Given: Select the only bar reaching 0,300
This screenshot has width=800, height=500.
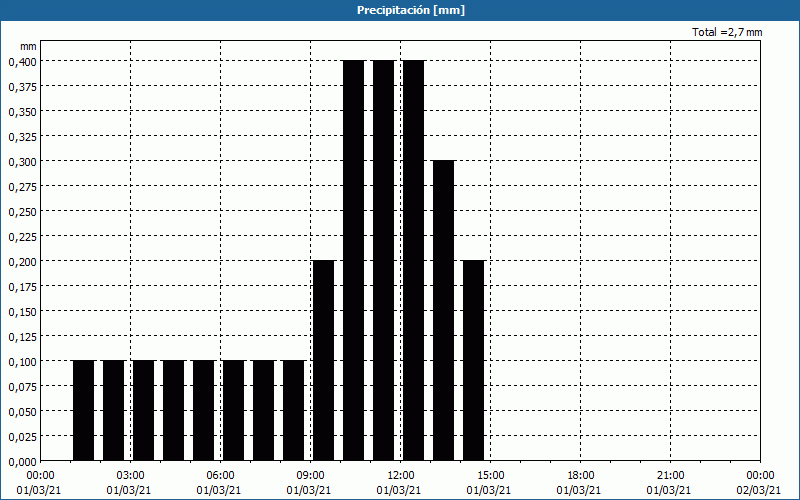Looking at the screenshot, I should 443,311.
